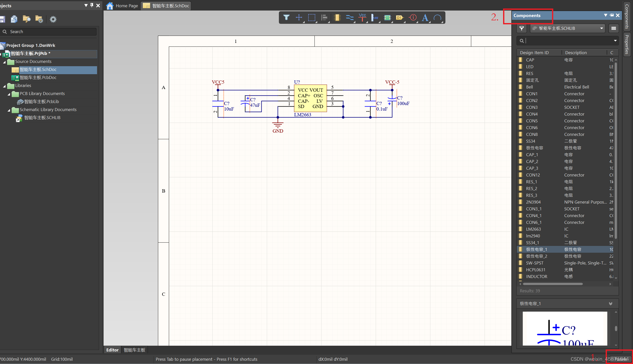Collapse the Source Documents folder
The height and width of the screenshot is (364, 633).
pos(4,62)
